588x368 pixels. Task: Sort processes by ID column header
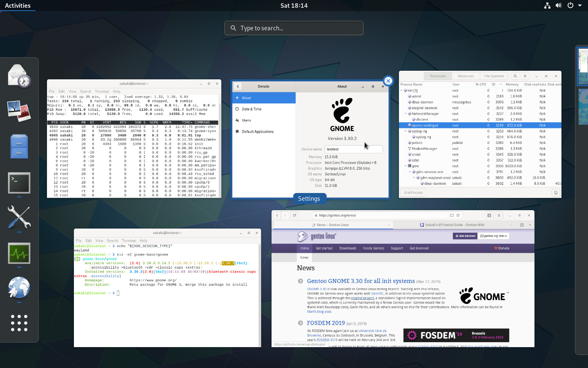point(497,84)
